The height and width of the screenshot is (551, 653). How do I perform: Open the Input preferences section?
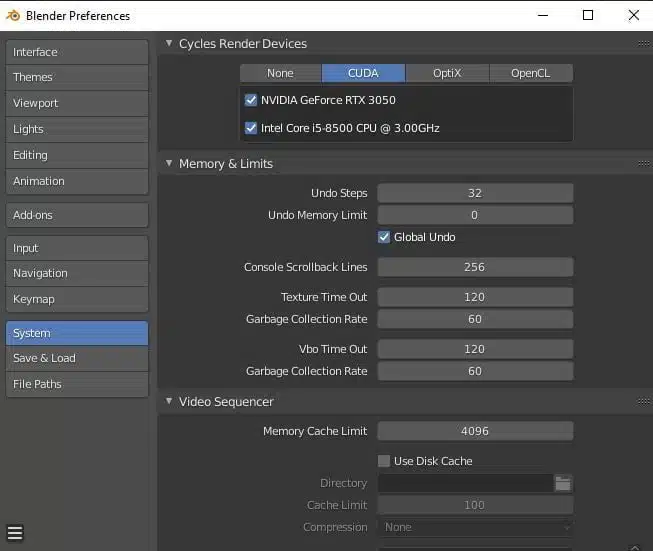pos(77,248)
